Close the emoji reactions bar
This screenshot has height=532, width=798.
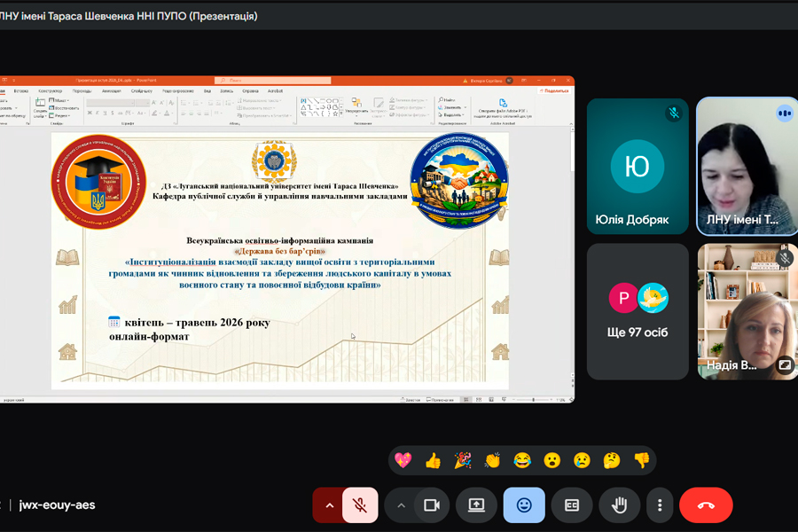pos(524,505)
